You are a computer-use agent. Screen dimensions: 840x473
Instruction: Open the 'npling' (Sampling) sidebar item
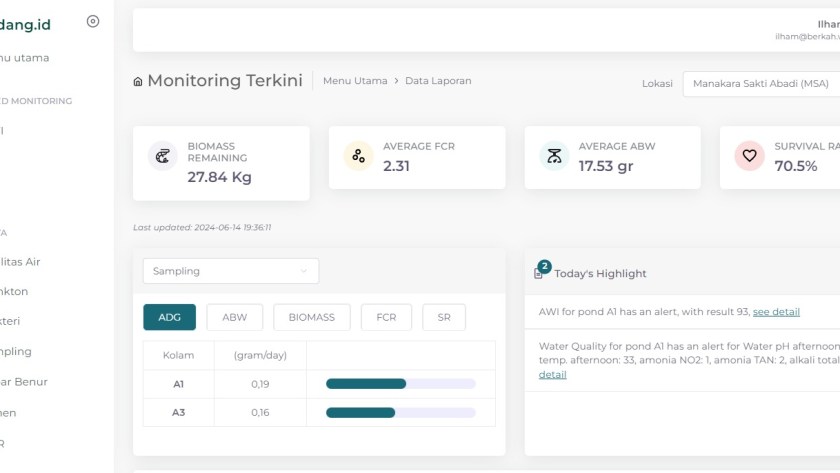tap(16, 351)
